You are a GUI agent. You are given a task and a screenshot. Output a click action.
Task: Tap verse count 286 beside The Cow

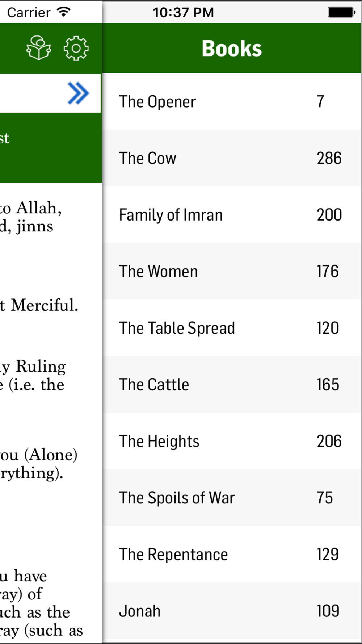pyautogui.click(x=329, y=158)
